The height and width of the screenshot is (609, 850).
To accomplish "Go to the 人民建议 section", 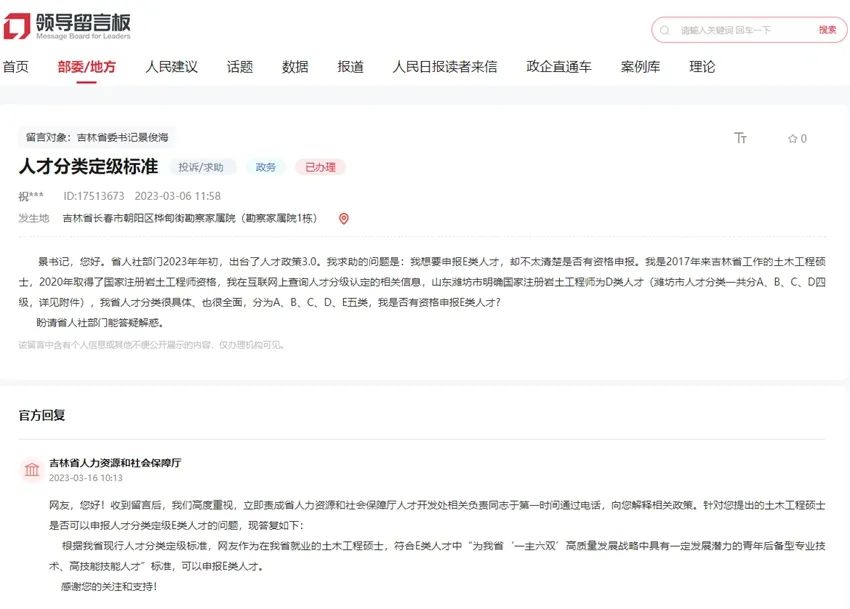I will [x=171, y=67].
